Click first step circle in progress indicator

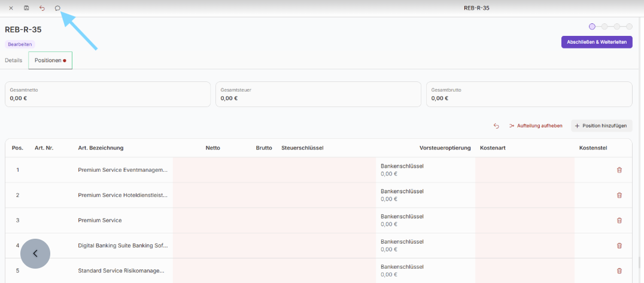tap(592, 26)
